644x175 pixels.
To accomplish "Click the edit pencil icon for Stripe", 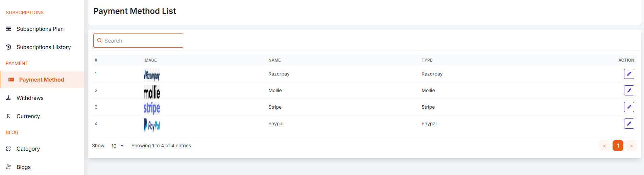I will tap(629, 107).
